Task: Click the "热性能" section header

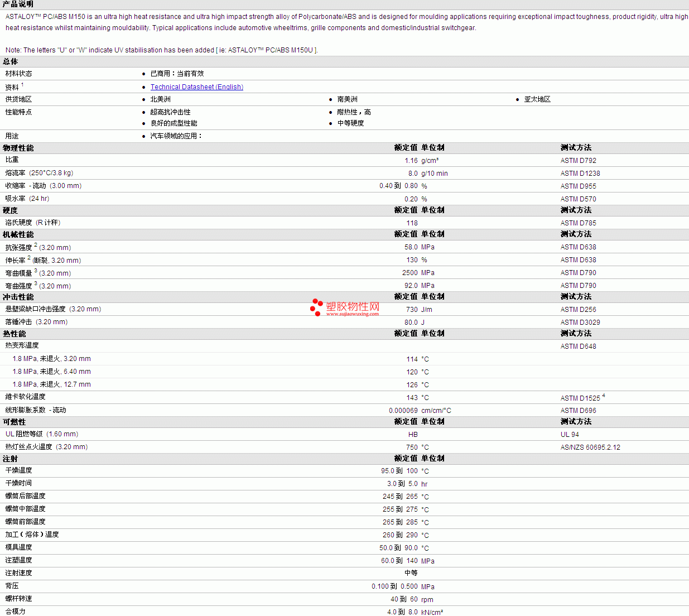Action: [15, 334]
